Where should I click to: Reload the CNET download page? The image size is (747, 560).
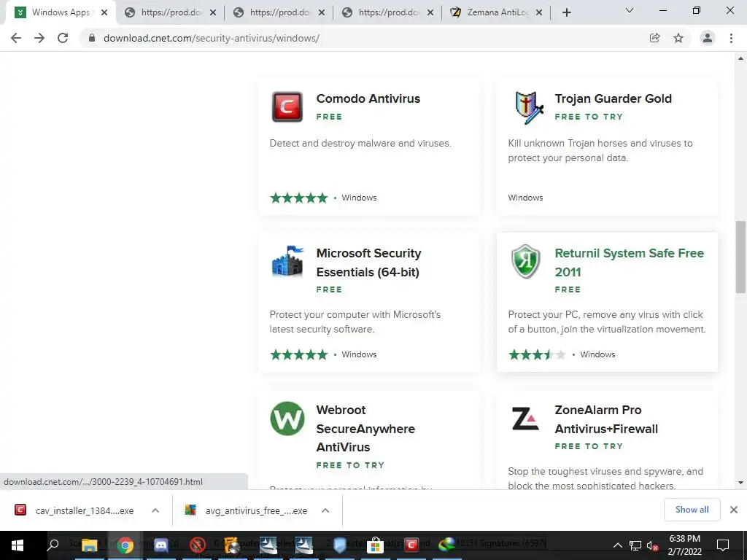pos(63,38)
